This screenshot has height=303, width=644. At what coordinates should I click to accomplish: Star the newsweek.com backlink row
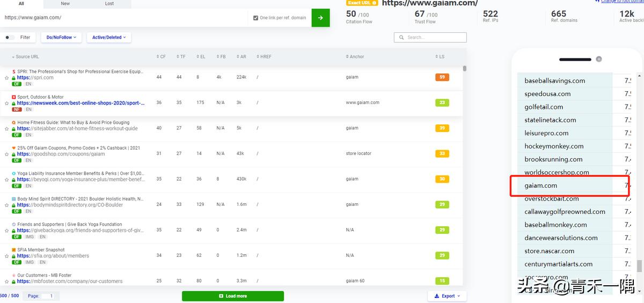(7, 104)
